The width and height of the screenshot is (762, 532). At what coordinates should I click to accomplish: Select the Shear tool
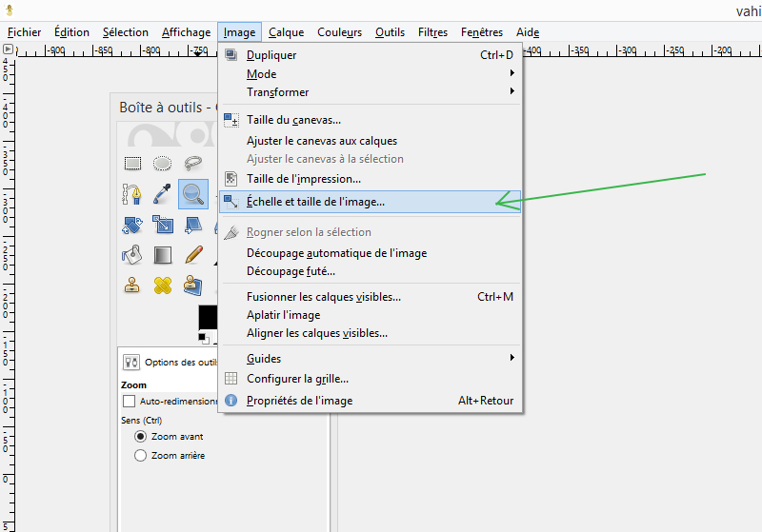click(193, 225)
